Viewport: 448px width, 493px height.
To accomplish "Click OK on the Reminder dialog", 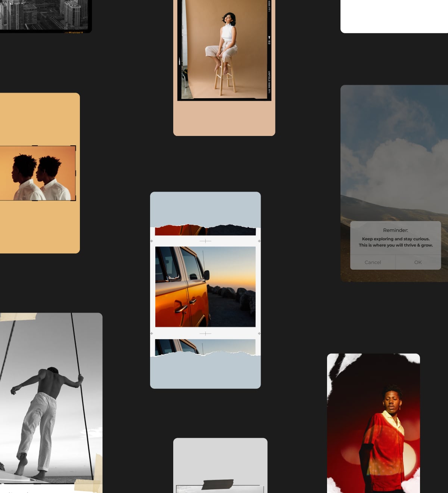I will tap(418, 262).
